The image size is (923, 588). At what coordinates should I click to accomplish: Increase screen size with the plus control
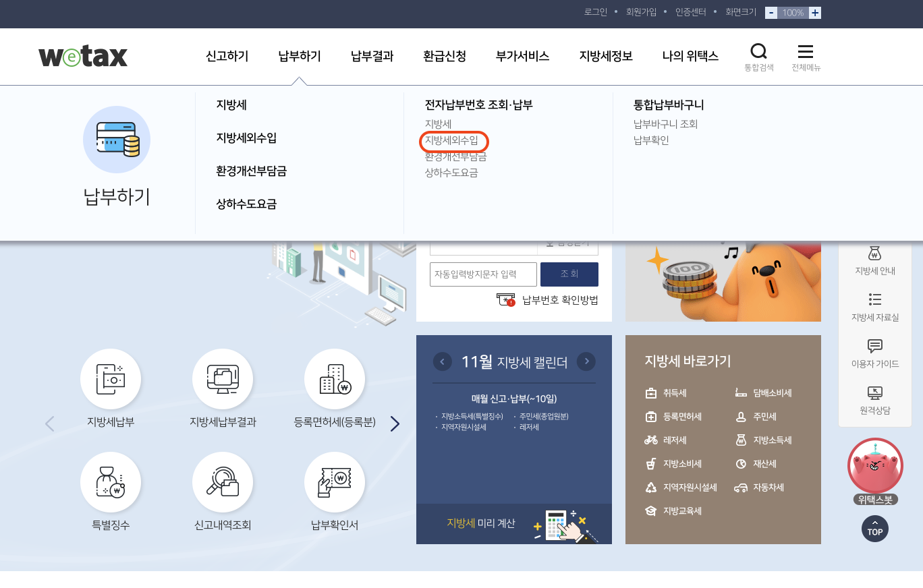814,12
